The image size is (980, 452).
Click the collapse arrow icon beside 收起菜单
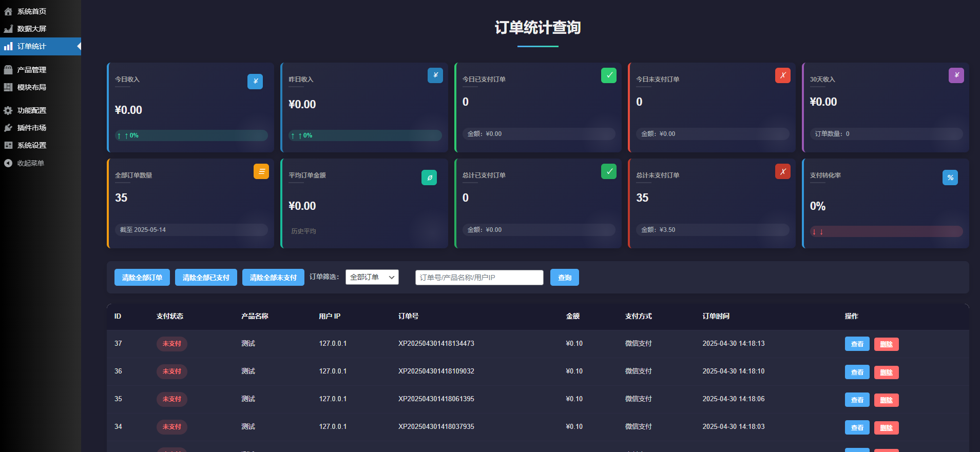tap(8, 163)
